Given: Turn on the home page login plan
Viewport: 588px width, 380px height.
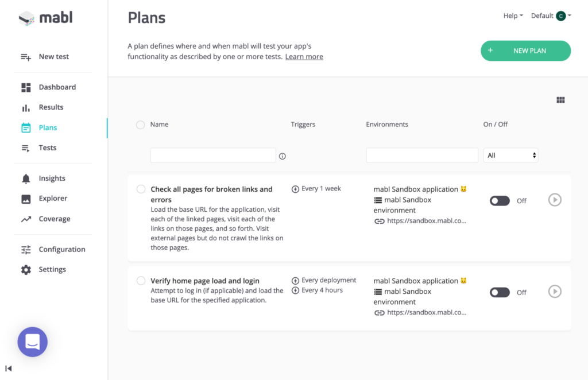Looking at the screenshot, I should pos(500,292).
